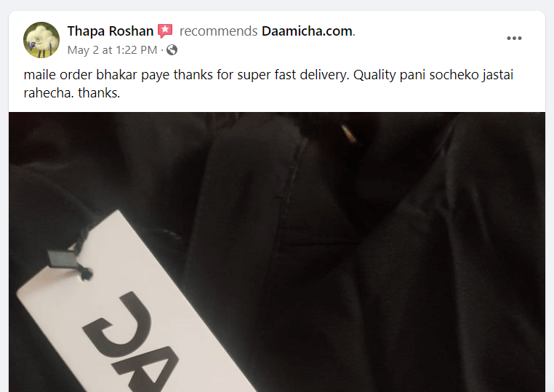554x392 pixels.
Task: Open the Thapa Roshan profile name link
Action: [111, 31]
